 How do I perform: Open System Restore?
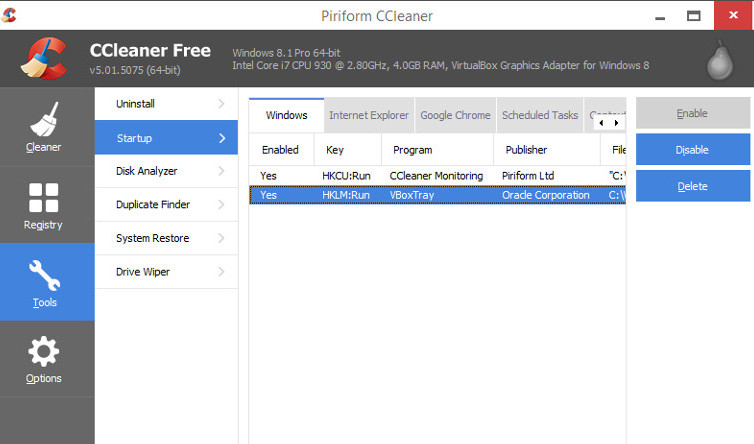(166, 238)
